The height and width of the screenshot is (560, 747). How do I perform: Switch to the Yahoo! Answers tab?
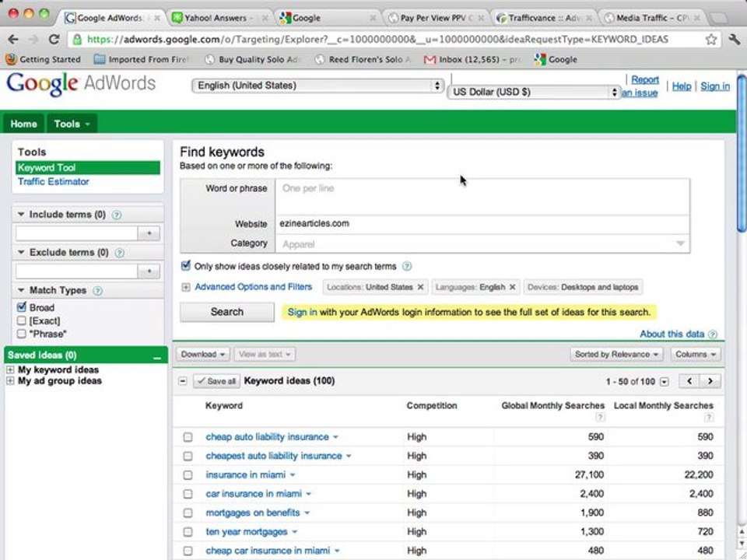tap(219, 18)
